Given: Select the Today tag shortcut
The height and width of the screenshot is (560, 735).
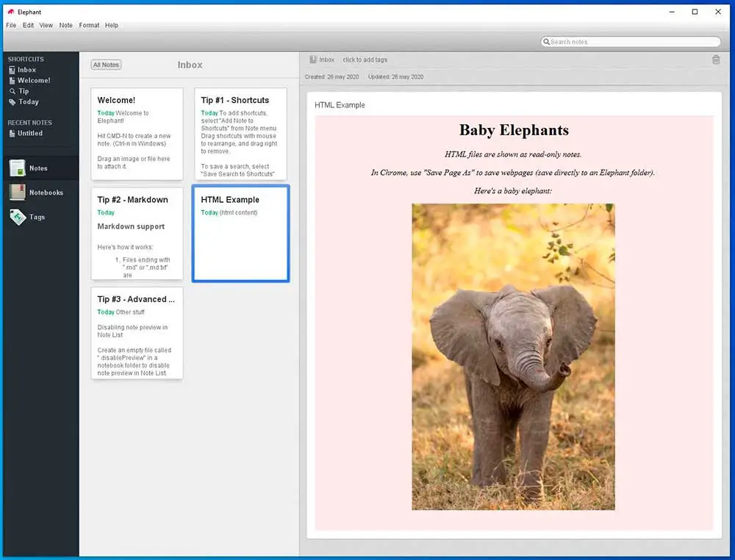Looking at the screenshot, I should (29, 102).
